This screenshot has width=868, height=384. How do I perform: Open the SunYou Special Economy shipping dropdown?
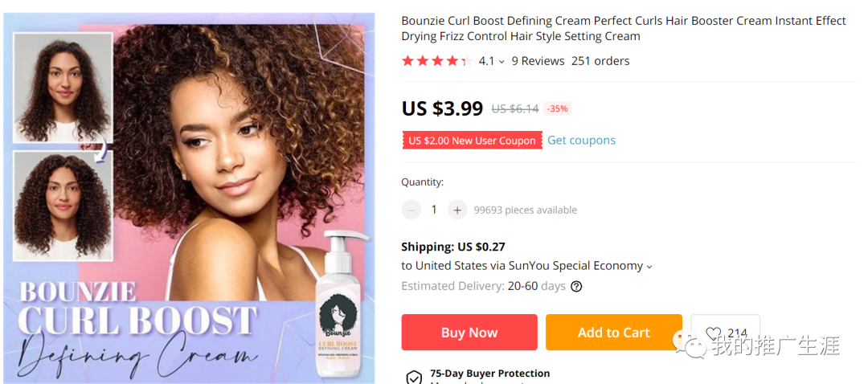pos(649,267)
